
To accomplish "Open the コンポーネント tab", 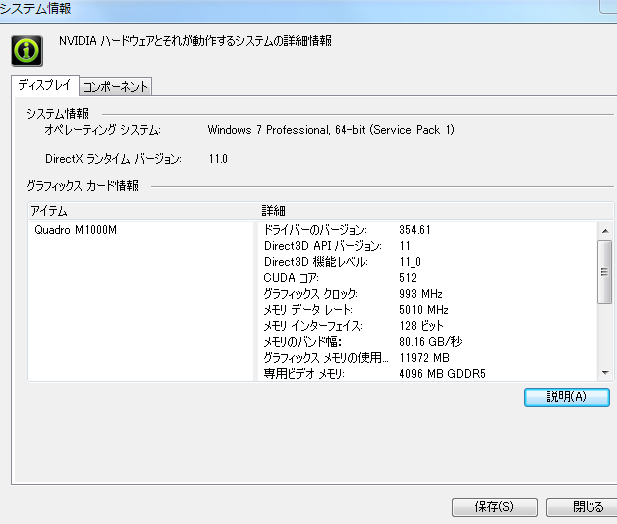I will 115,86.
